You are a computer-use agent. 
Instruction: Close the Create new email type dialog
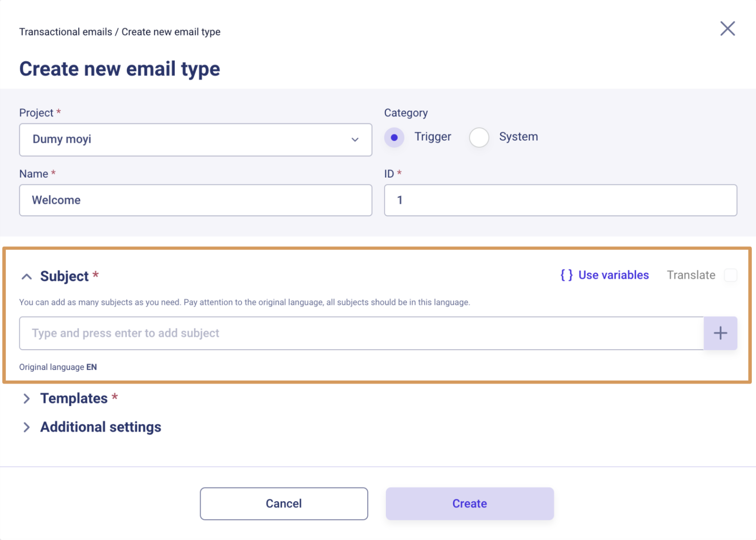(x=727, y=29)
